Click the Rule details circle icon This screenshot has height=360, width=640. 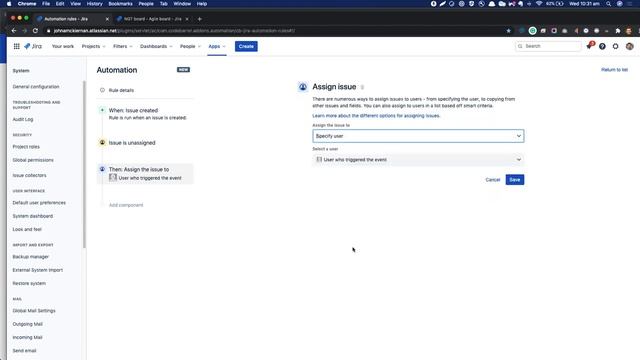(102, 90)
